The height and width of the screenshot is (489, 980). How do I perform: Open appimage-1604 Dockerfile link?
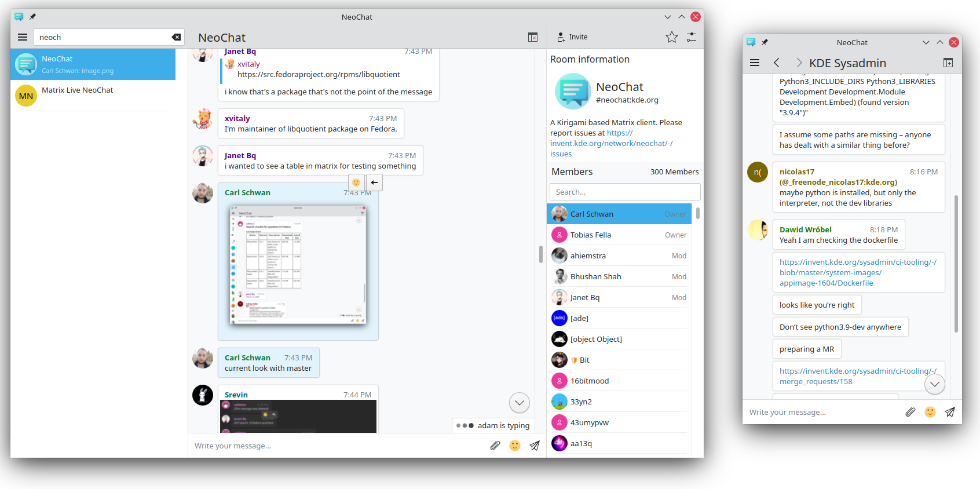pos(858,272)
